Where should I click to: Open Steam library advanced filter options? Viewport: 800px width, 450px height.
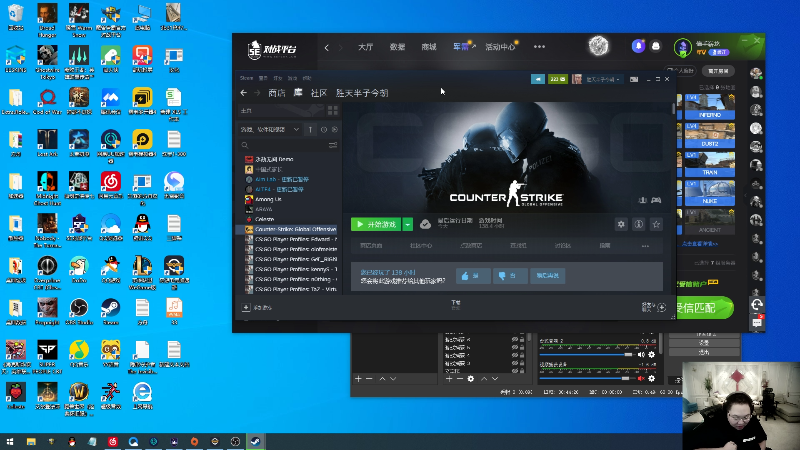pos(333,145)
